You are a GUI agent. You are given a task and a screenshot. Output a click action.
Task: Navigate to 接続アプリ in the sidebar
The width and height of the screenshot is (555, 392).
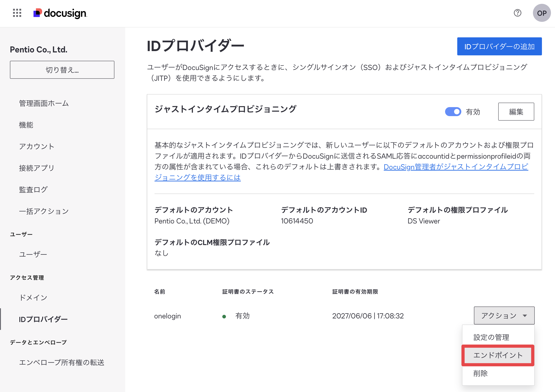tap(36, 168)
